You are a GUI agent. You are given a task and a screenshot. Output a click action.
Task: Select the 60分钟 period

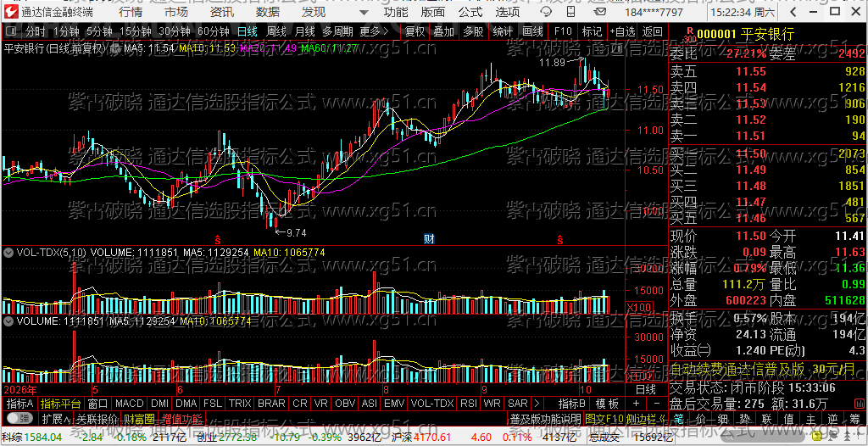(x=213, y=32)
